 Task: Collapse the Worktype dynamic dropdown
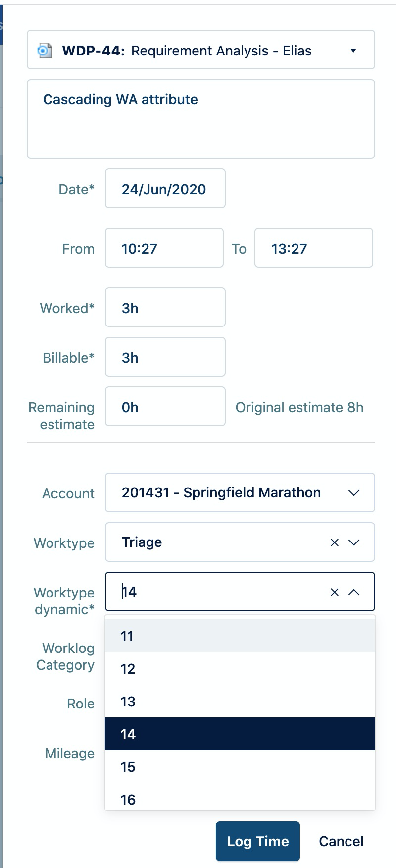pos(354,592)
